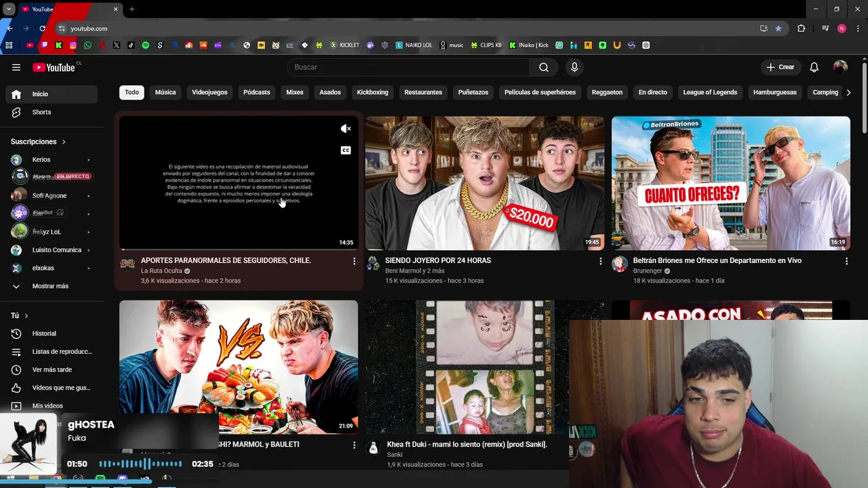Screen dimensions: 868x488
Task: Open Shorts in the sidebar
Action: [x=52, y=113]
